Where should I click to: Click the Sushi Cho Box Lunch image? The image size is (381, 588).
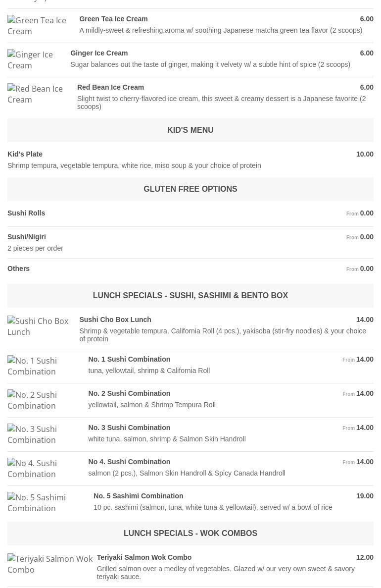39,326
